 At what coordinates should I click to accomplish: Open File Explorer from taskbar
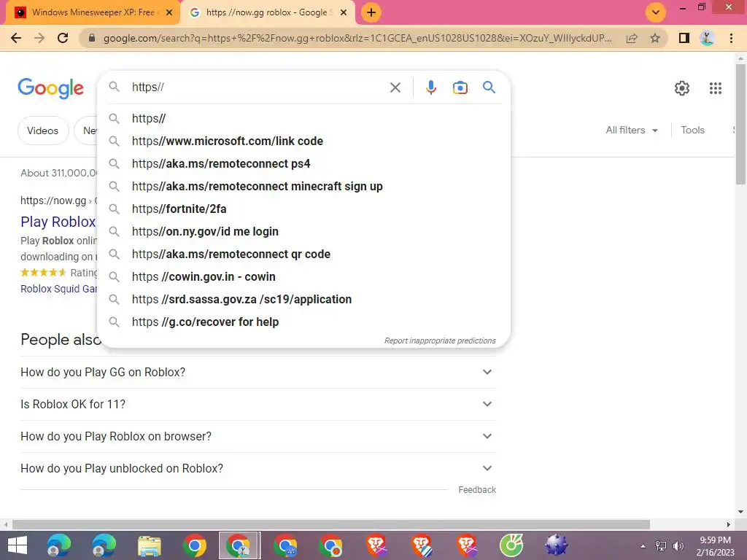coord(149,545)
